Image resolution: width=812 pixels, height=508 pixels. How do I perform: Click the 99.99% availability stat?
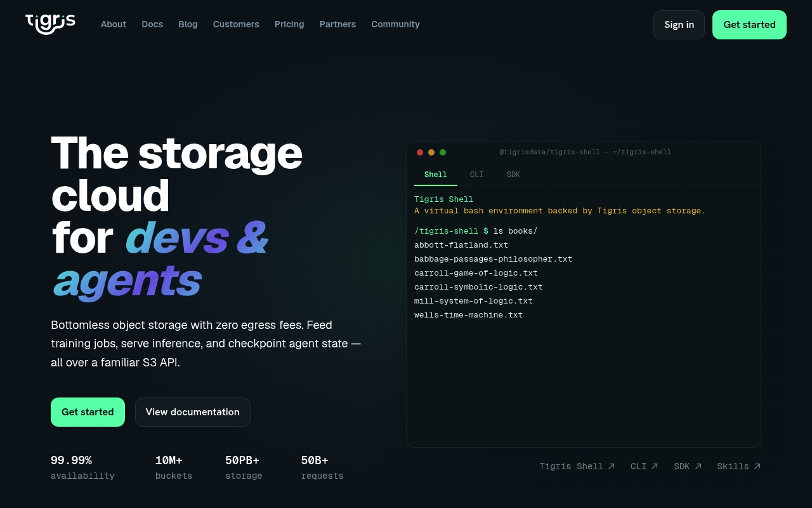click(x=82, y=467)
